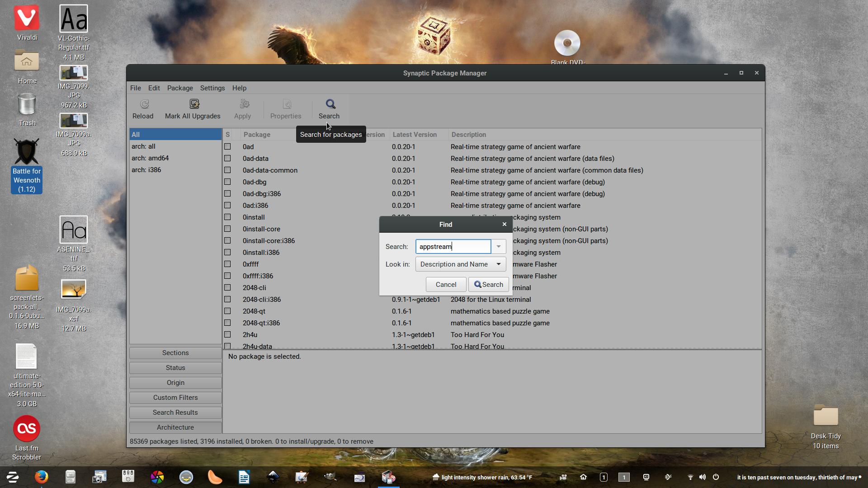868x488 pixels.
Task: Open Firefox from the taskbar
Action: 41,477
